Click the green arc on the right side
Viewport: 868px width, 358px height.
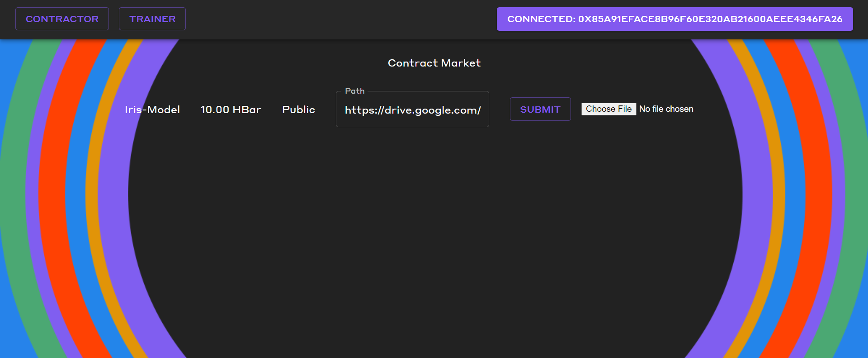(x=856, y=195)
